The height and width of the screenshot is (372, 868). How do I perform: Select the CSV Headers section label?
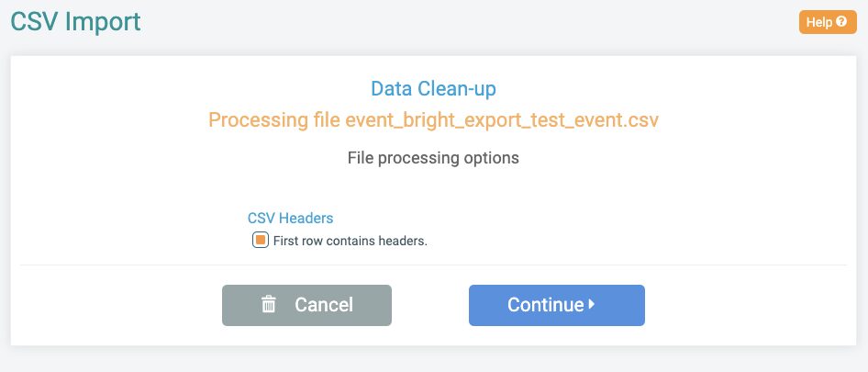click(x=291, y=218)
